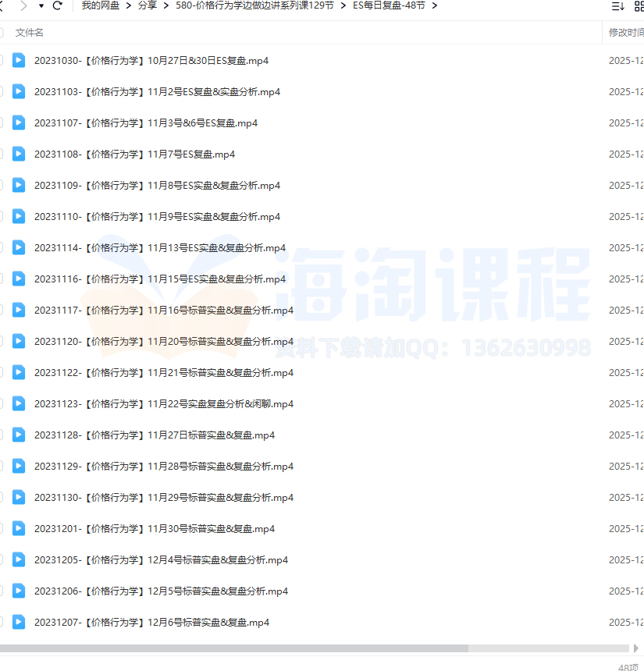
Task: Expand the chevron after ES每日复盘-48节 breadcrumb
Action: [x=434, y=6]
